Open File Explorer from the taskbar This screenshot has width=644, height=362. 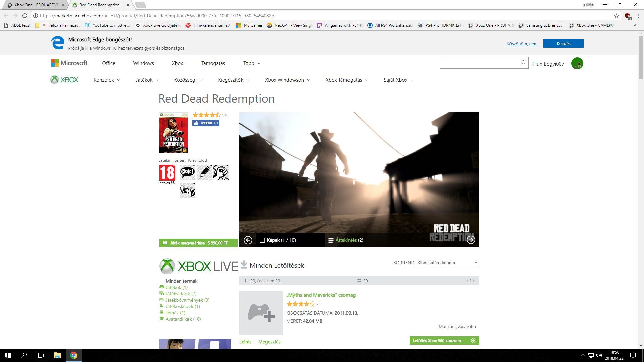coord(57,355)
